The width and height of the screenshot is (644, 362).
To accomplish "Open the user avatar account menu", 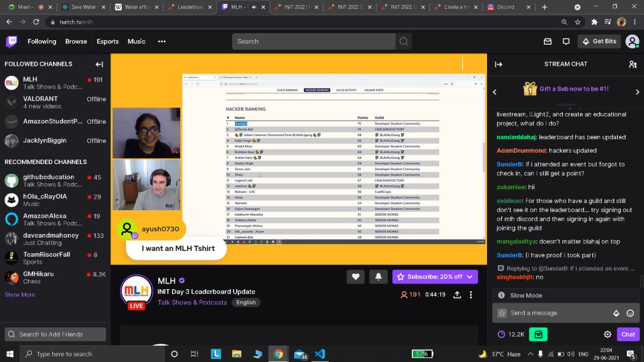I will tap(632, 41).
